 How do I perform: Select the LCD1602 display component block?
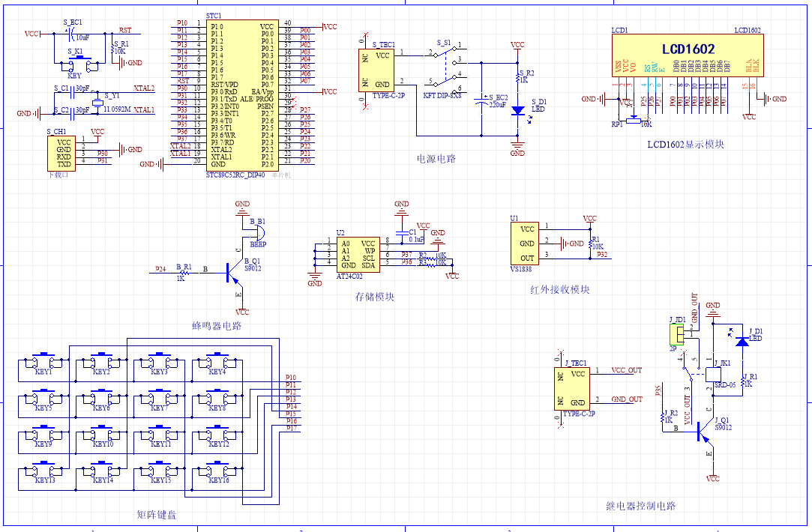tap(688, 55)
